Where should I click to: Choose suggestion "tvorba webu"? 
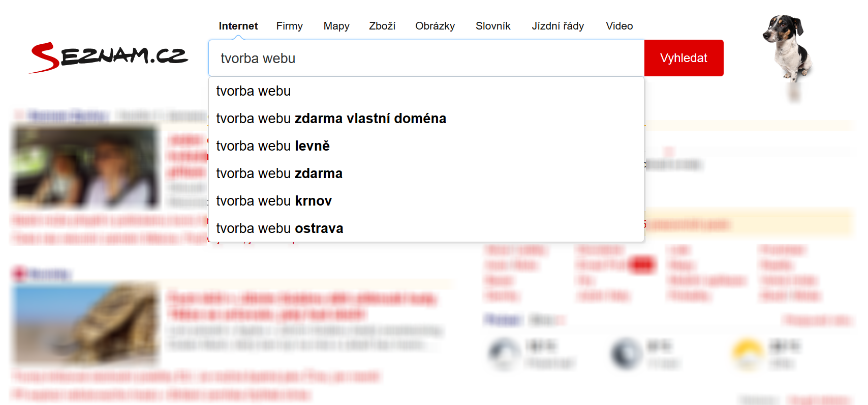tap(426, 91)
